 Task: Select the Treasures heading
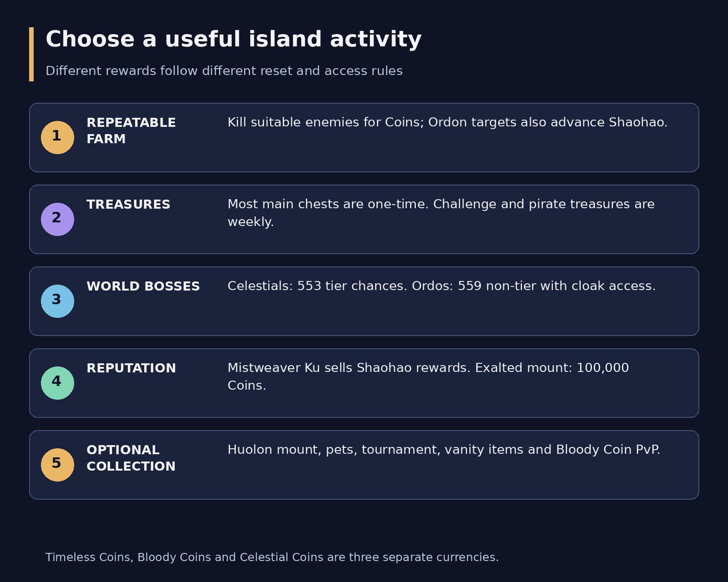click(128, 205)
